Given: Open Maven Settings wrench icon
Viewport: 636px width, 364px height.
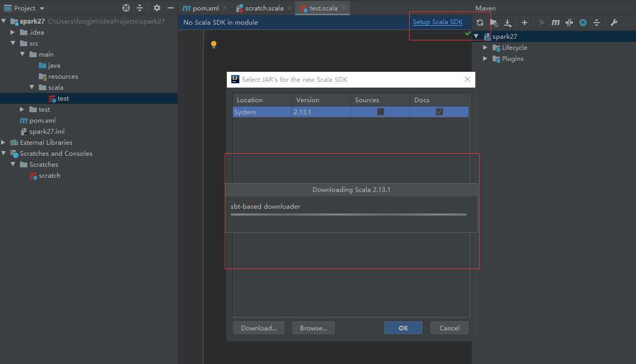Looking at the screenshot, I should point(614,23).
